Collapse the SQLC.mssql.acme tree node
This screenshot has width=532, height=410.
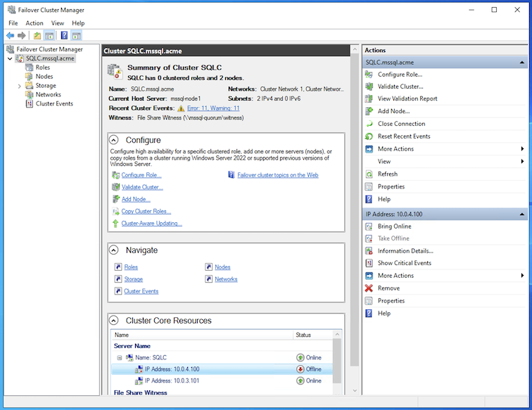(10, 58)
